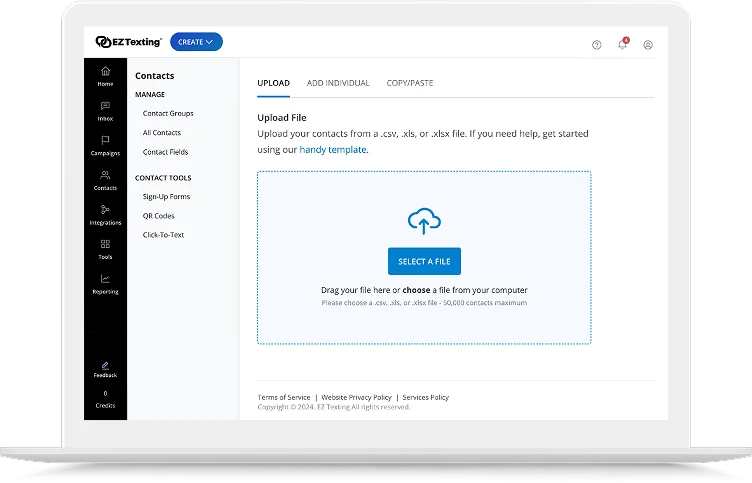Click the '50,000 contacts maximum' note text
This screenshot has width=752, height=483.
point(485,303)
